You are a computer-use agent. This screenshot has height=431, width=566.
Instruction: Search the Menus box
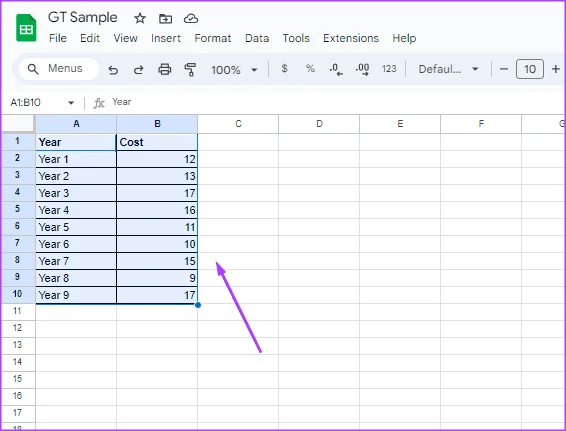[59, 69]
